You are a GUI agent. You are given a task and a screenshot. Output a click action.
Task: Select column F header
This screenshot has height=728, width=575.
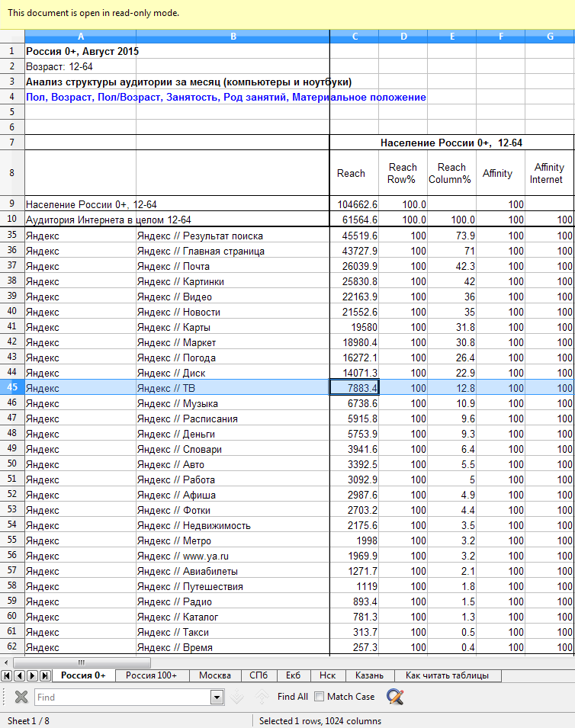[x=501, y=37]
